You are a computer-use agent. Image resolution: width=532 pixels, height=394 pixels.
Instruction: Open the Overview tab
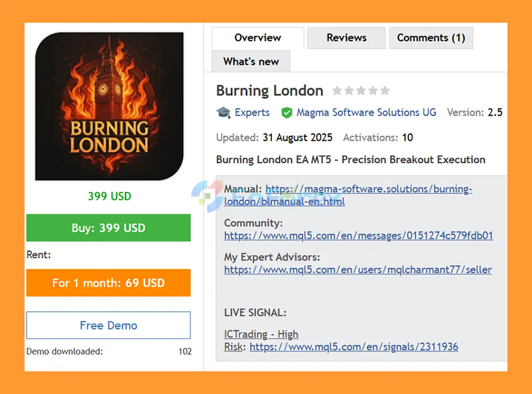pyautogui.click(x=258, y=38)
